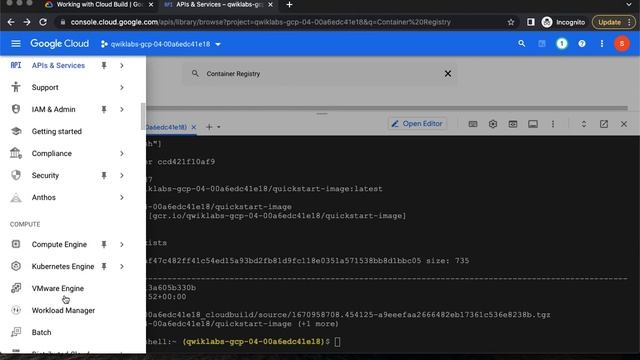Open notifications badge showing 1

(x=562, y=44)
